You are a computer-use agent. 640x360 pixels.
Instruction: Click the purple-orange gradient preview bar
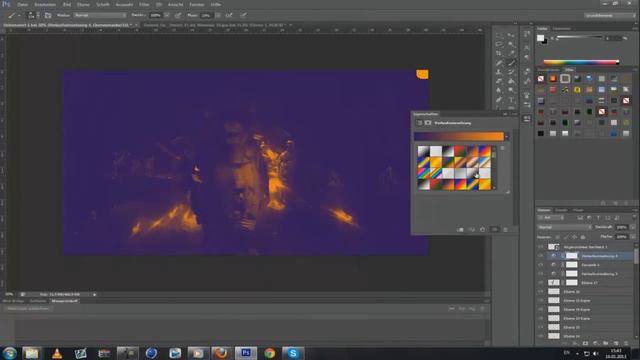click(x=459, y=136)
